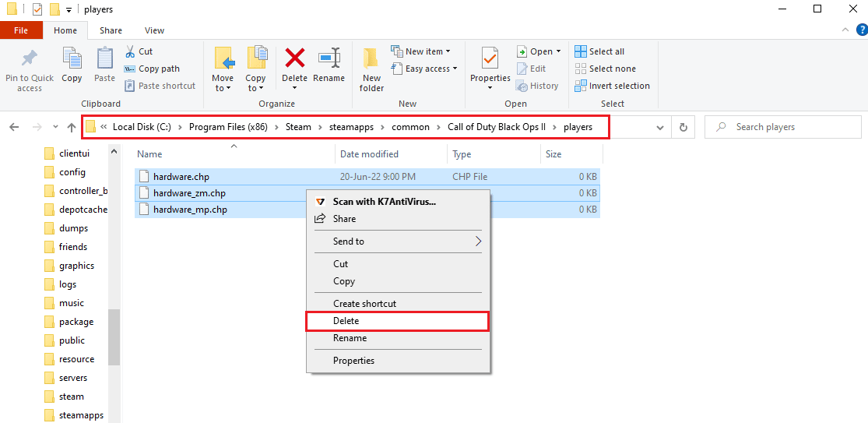Click the Copy ribbon icon
Viewport: 868px width, 423px height.
[x=72, y=58]
